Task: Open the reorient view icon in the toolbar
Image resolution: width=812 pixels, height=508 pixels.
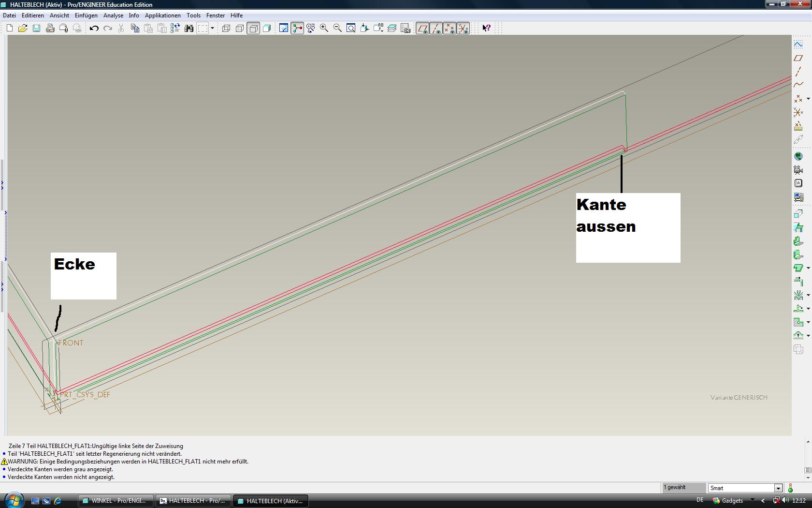Action: [365, 28]
